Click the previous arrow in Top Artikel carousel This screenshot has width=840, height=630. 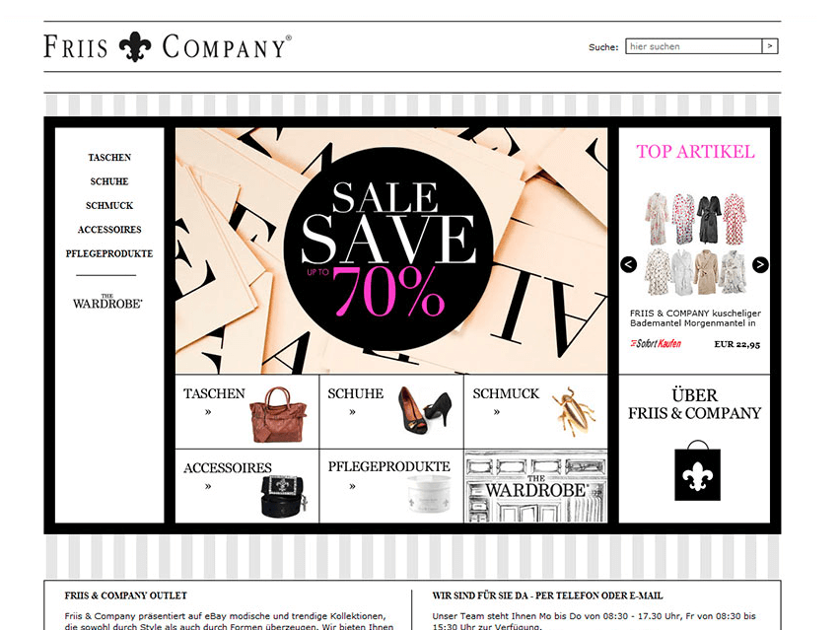pos(628,264)
